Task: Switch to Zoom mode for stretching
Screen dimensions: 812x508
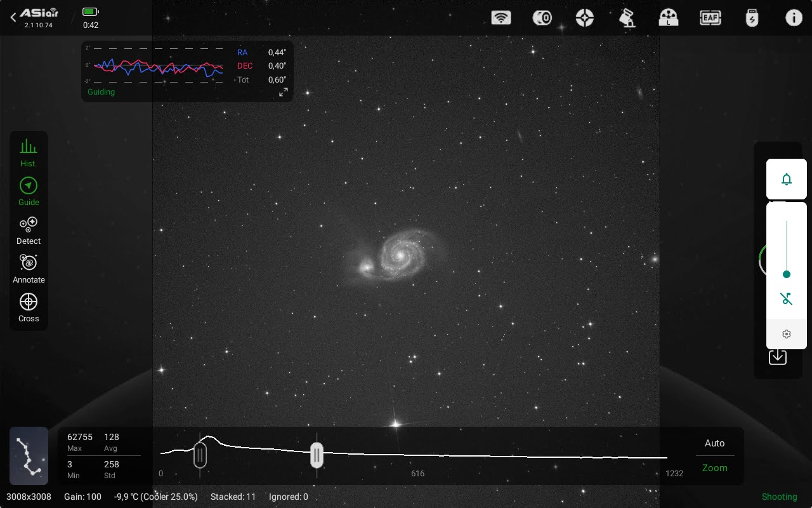Action: click(714, 468)
